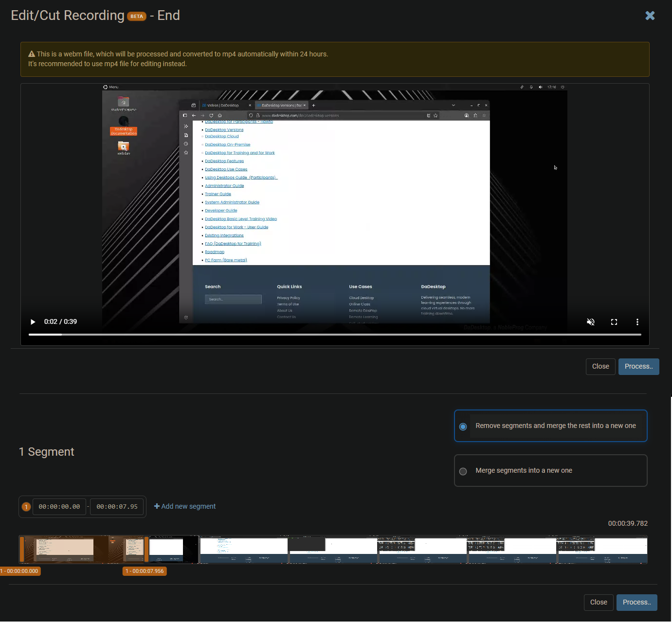Enter fullscreen video mode
The height and width of the screenshot is (623, 672).
[614, 322]
